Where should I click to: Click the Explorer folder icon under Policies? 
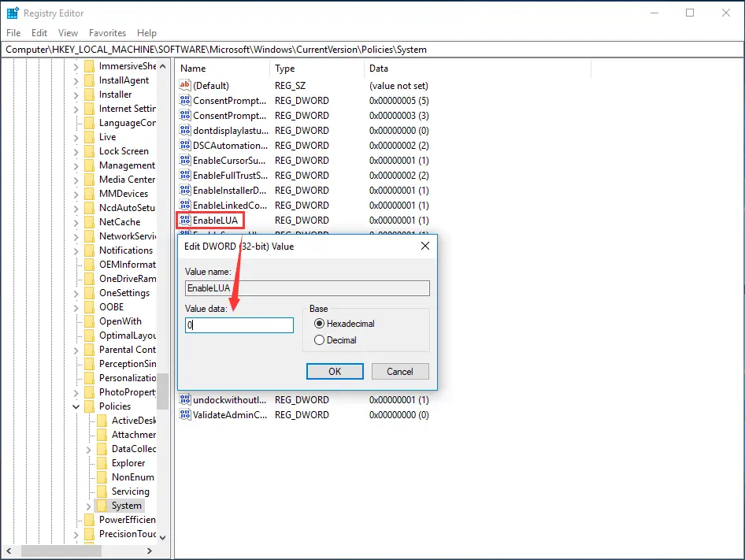(x=102, y=462)
